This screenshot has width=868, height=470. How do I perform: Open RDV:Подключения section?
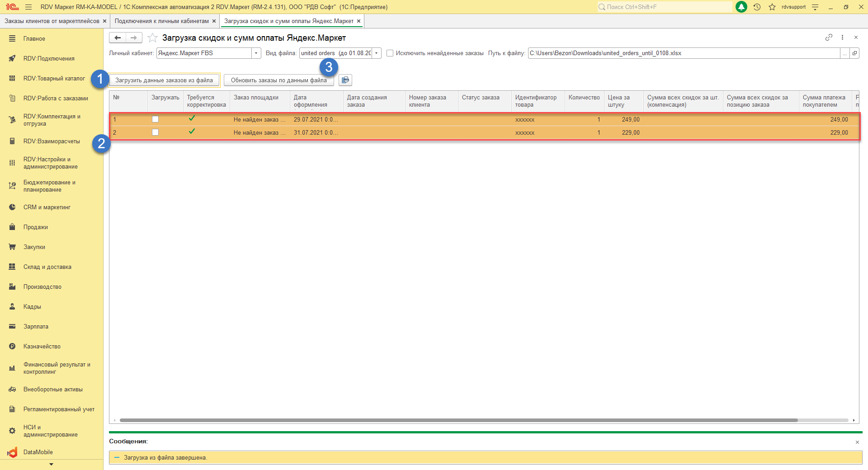click(x=49, y=58)
